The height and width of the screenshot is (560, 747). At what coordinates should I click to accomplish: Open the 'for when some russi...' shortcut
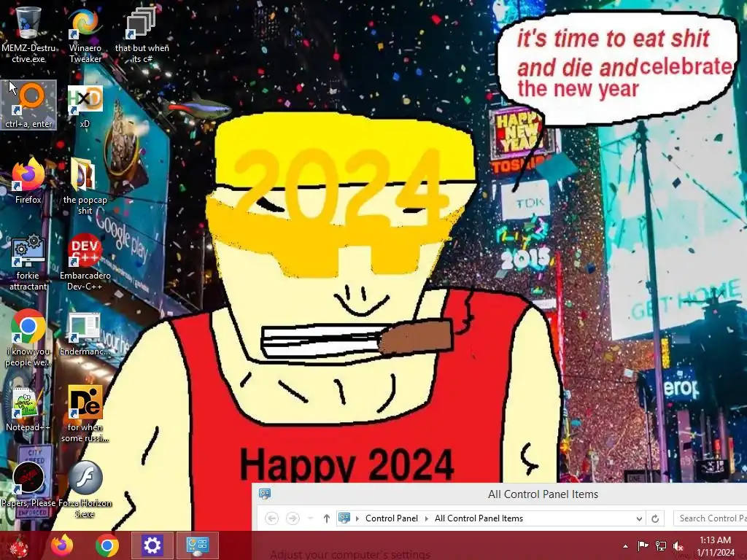(85, 414)
